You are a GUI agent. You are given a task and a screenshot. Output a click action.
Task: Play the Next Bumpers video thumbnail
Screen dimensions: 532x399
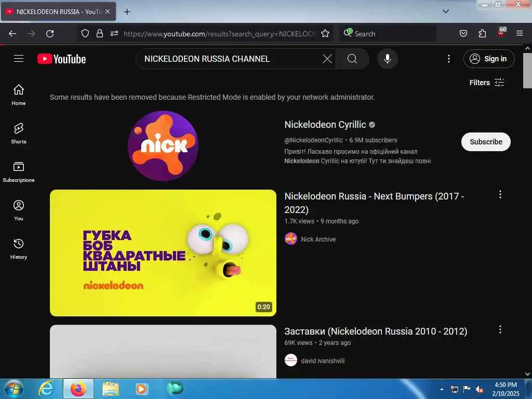pyautogui.click(x=163, y=253)
